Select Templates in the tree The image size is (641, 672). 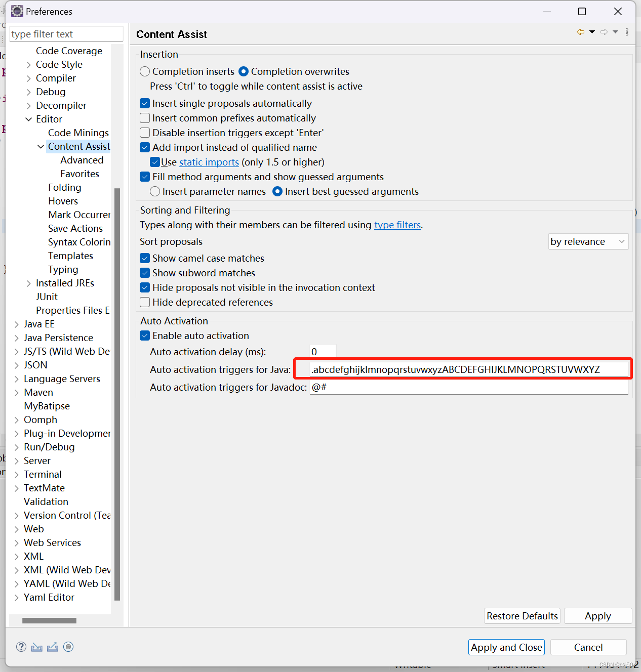click(71, 256)
